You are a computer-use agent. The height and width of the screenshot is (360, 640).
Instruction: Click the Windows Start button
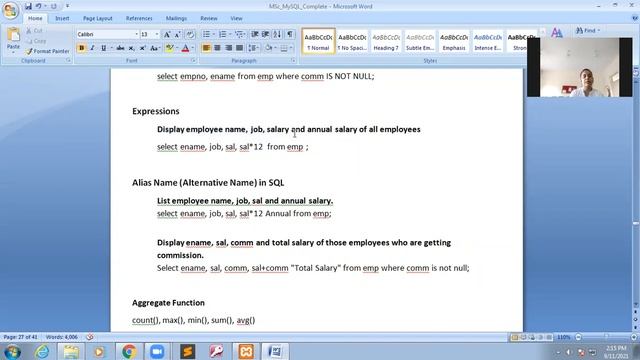pos(12,351)
